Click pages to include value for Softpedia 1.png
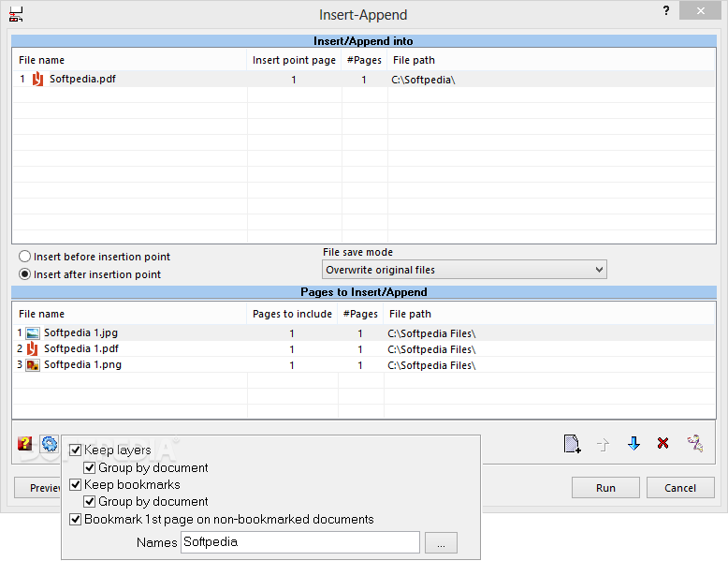Image resolution: width=728 pixels, height=561 pixels. (292, 366)
